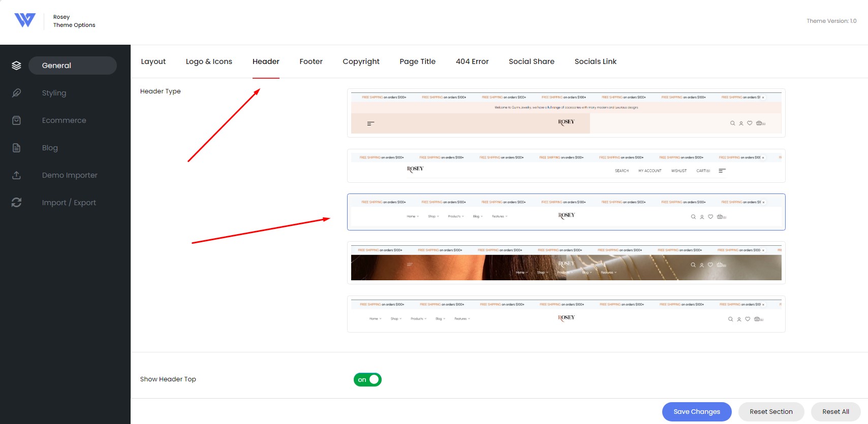The height and width of the screenshot is (424, 868).
Task: Select the fourth header type with photo background
Action: click(566, 263)
